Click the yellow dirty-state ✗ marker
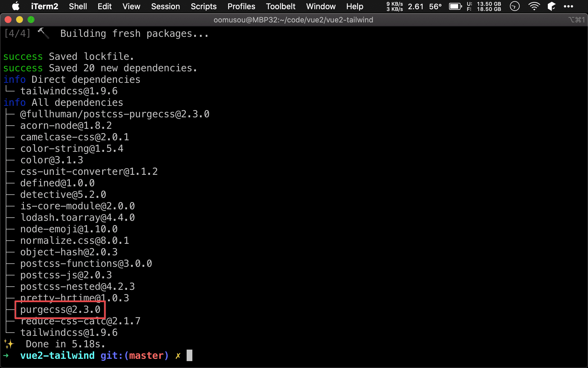 [178, 356]
